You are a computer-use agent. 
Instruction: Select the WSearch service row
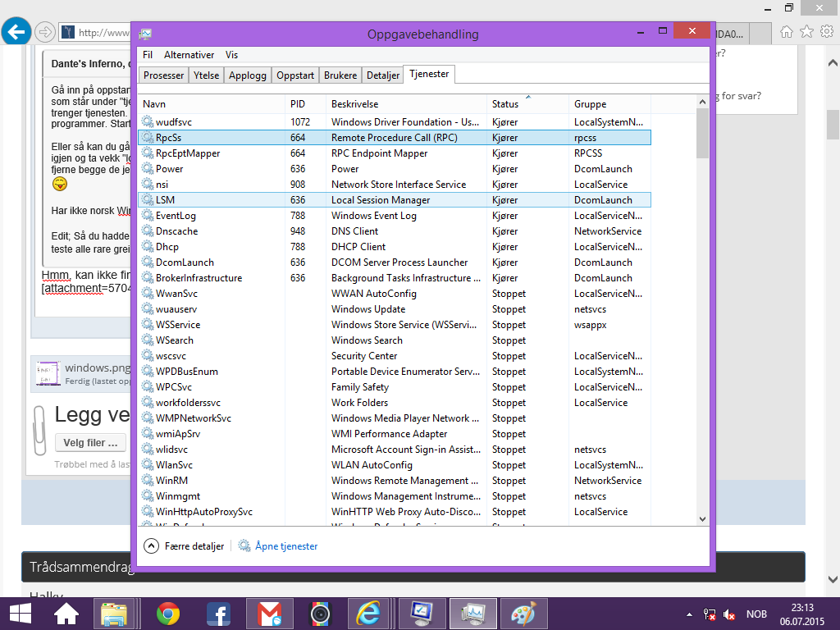(395, 340)
